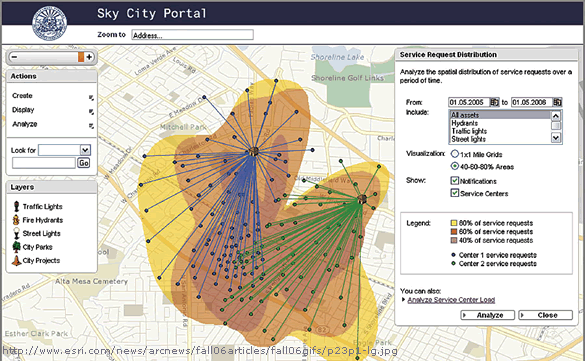Click the Esther Clark Park map label

coord(36,333)
